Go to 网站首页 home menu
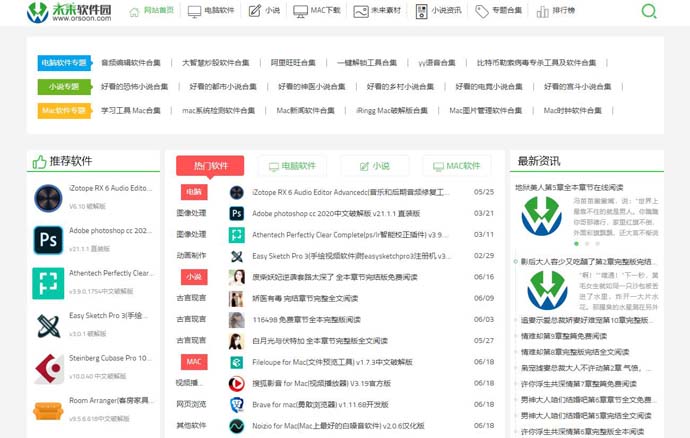This screenshot has width=690, height=438. pyautogui.click(x=152, y=11)
